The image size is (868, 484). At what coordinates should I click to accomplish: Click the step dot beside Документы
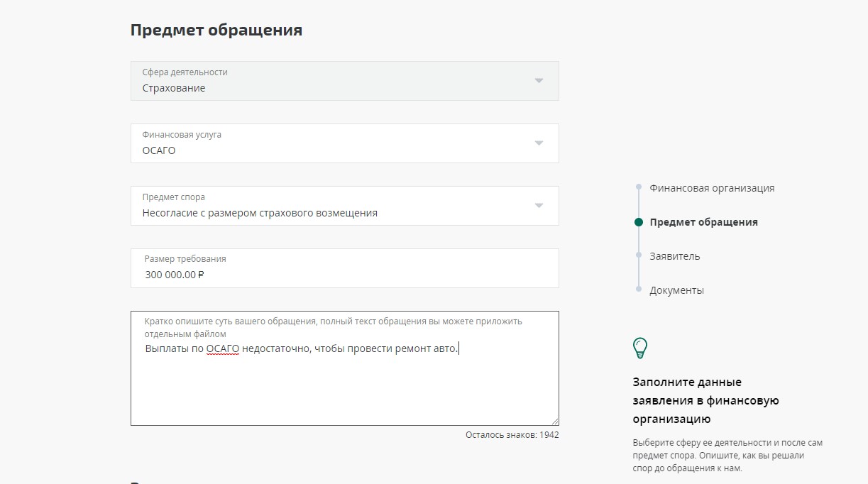[639, 290]
